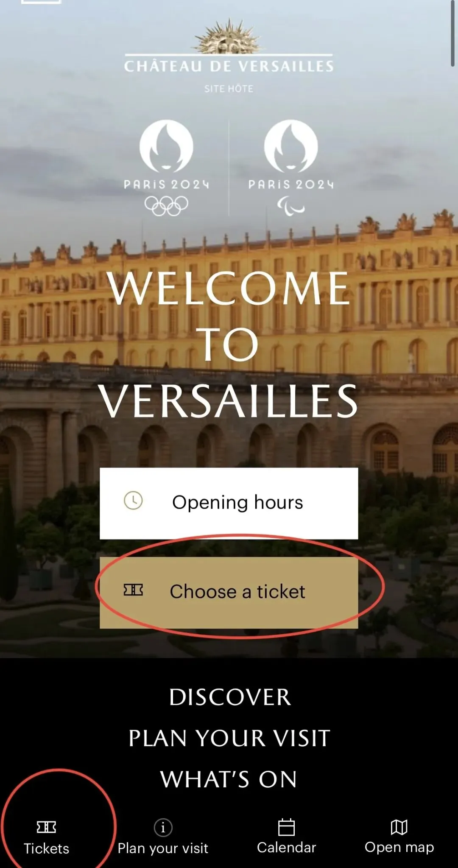Open the PLAN YOUR VISIT menu item
The height and width of the screenshot is (868, 458).
point(229,739)
